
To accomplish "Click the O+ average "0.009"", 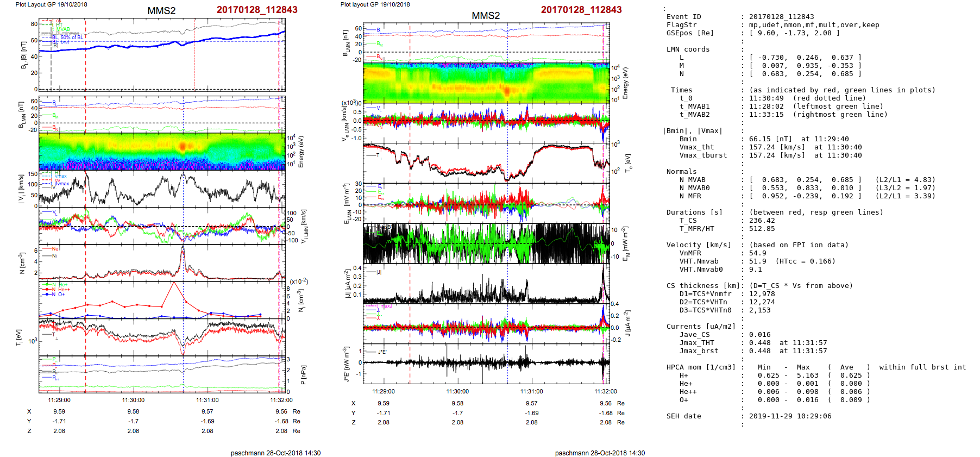I will pyautogui.click(x=851, y=400).
